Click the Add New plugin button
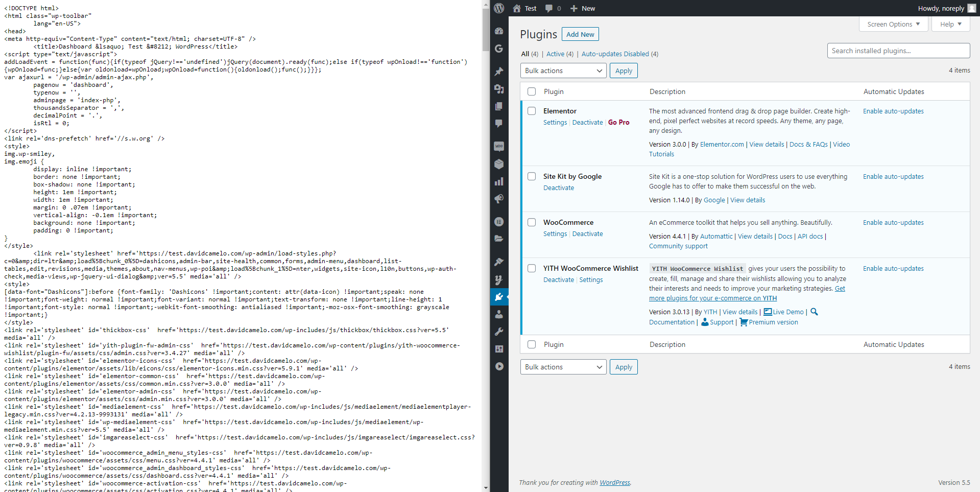This screenshot has width=980, height=492. (x=580, y=34)
